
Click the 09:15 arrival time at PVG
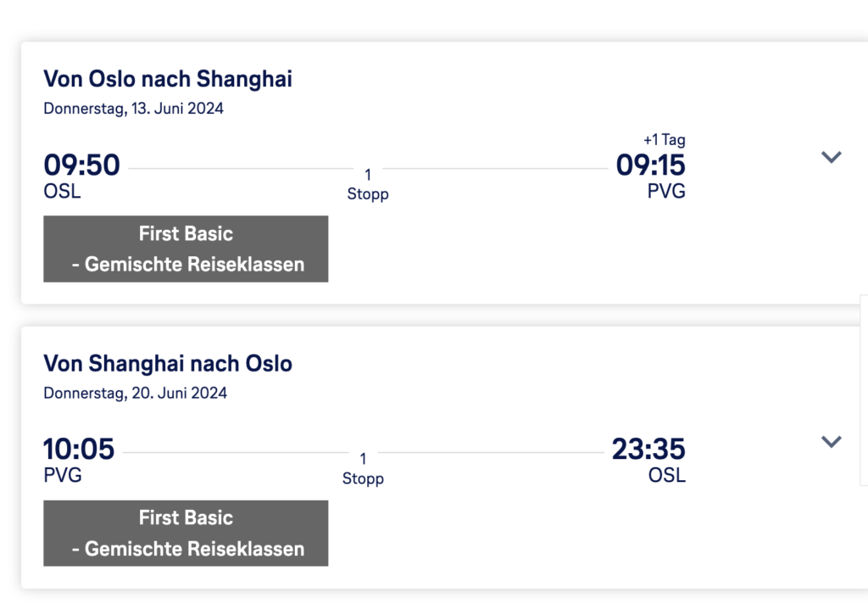[650, 165]
